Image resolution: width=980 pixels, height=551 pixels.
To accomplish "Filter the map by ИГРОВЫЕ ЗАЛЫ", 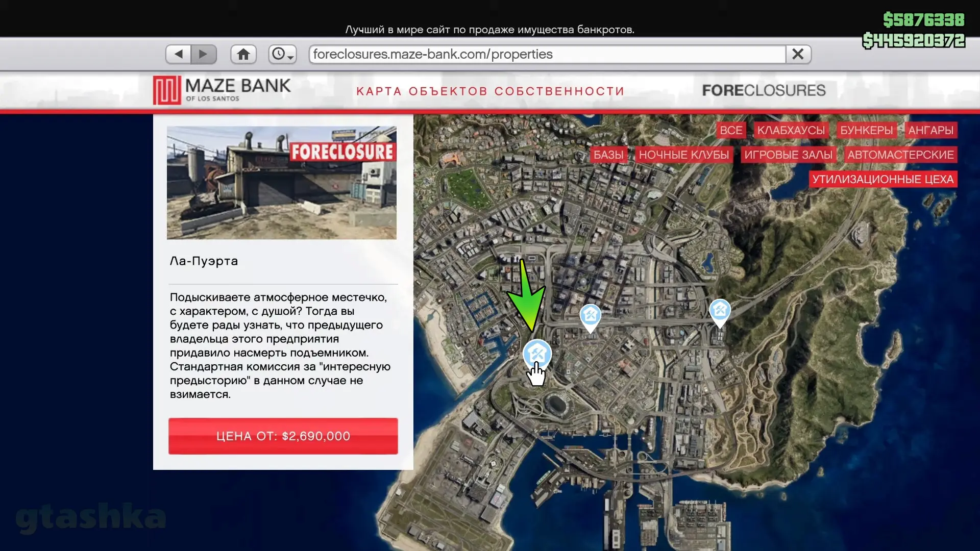I will click(789, 155).
